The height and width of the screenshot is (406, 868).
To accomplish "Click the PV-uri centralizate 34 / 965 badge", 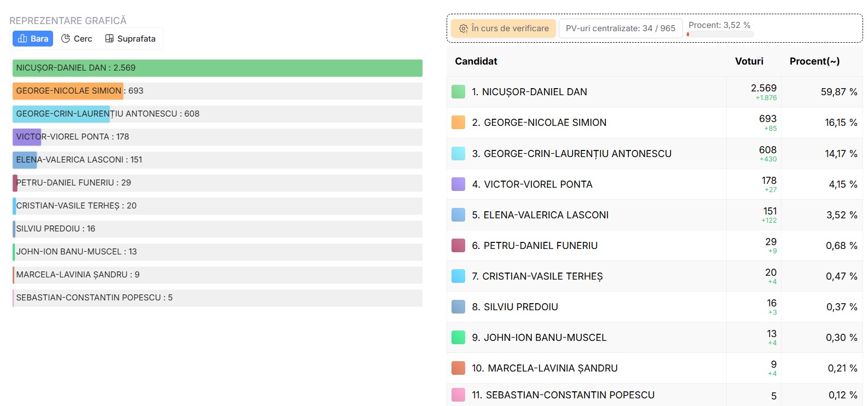I will 620,28.
